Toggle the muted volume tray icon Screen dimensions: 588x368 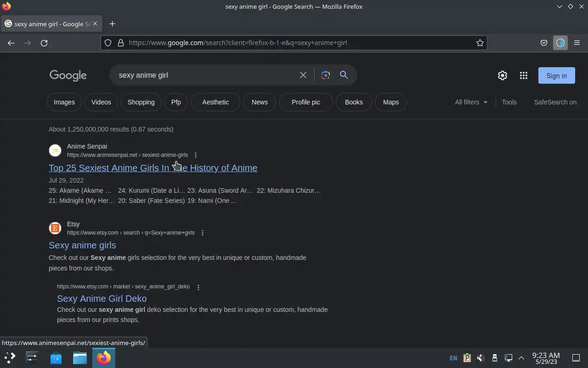pyautogui.click(x=481, y=358)
